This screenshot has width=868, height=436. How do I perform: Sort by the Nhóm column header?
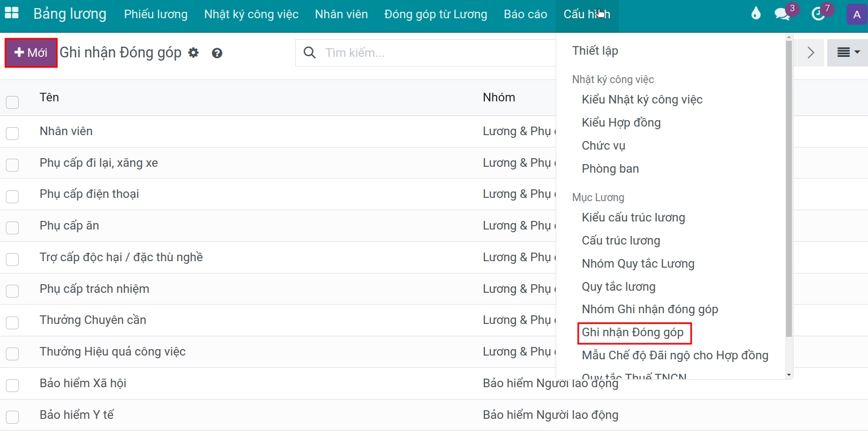tap(499, 98)
